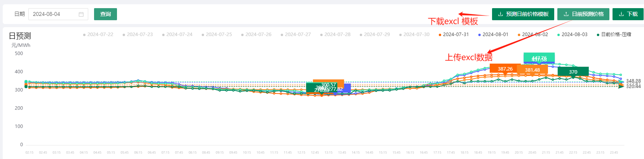
Task: Hide the 2024-08-02 series via legend
Action: (x=534, y=35)
